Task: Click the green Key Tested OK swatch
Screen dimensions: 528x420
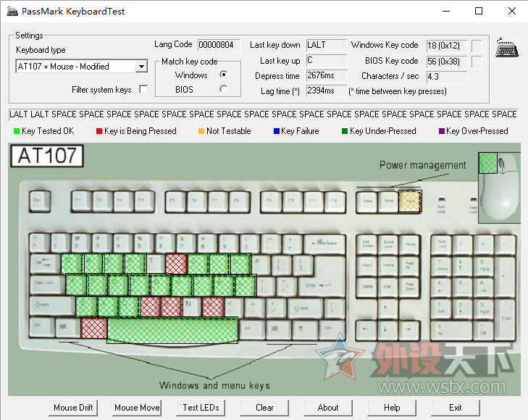Action: [16, 131]
